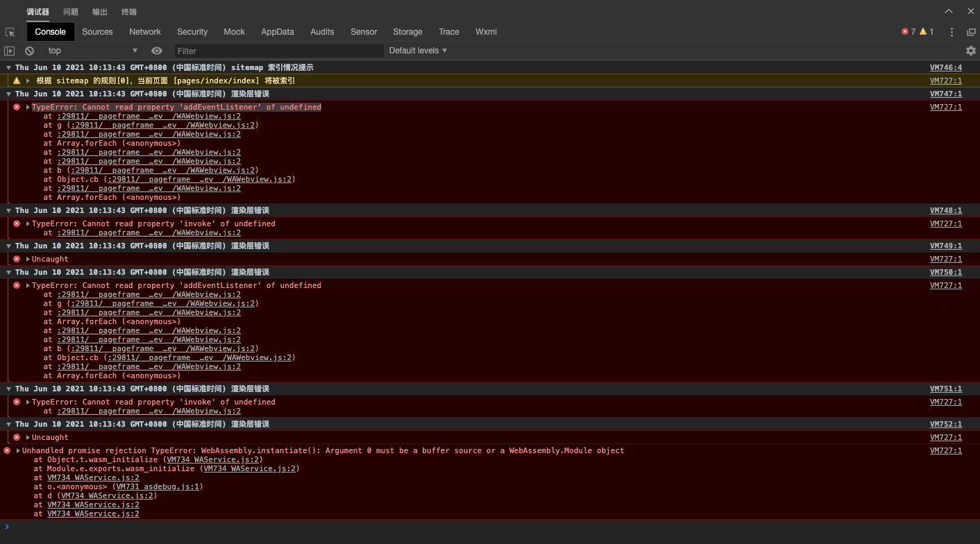Select the AppData tab
Viewport: 980px width, 544px height.
pyautogui.click(x=278, y=32)
